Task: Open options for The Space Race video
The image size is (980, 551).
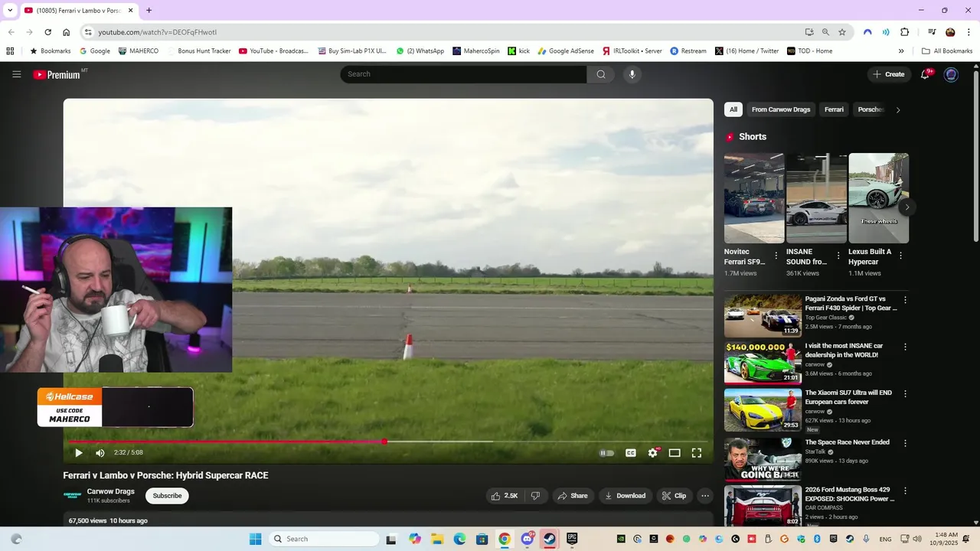Action: (905, 443)
